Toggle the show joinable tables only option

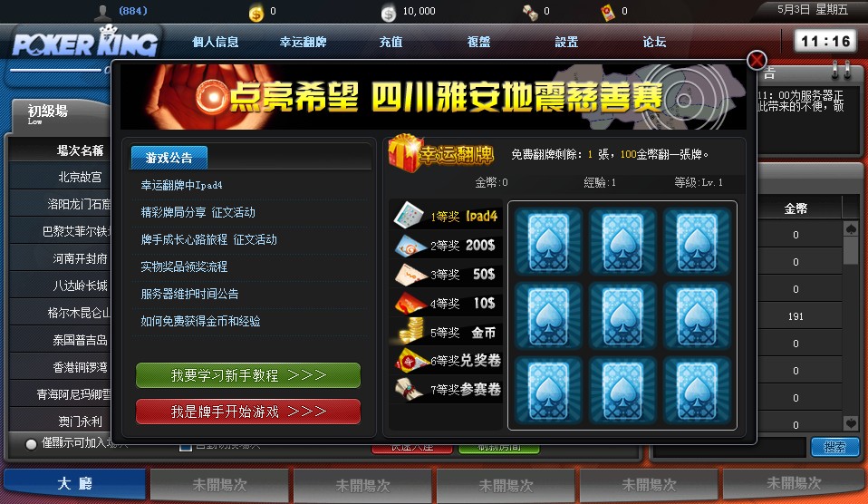pos(31,443)
